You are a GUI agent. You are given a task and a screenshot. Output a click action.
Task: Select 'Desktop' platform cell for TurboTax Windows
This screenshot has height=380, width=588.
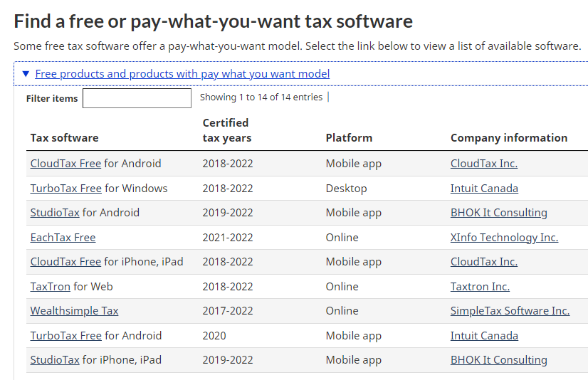(346, 188)
